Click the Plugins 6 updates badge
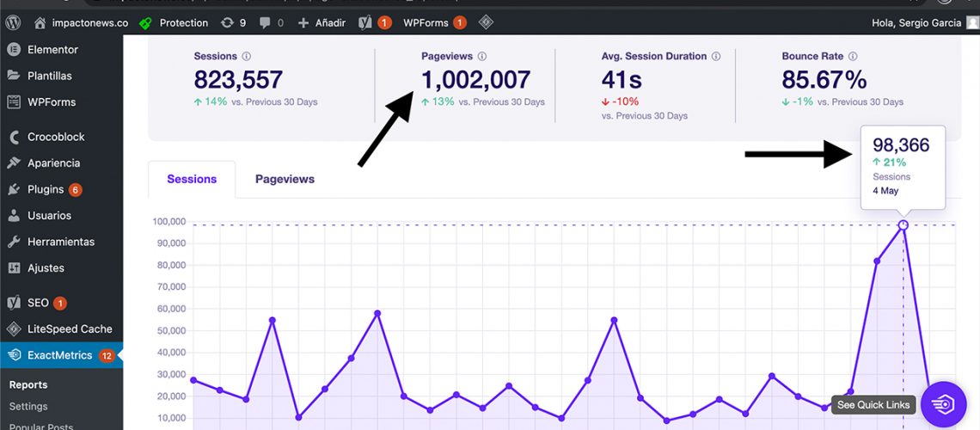 tap(76, 189)
